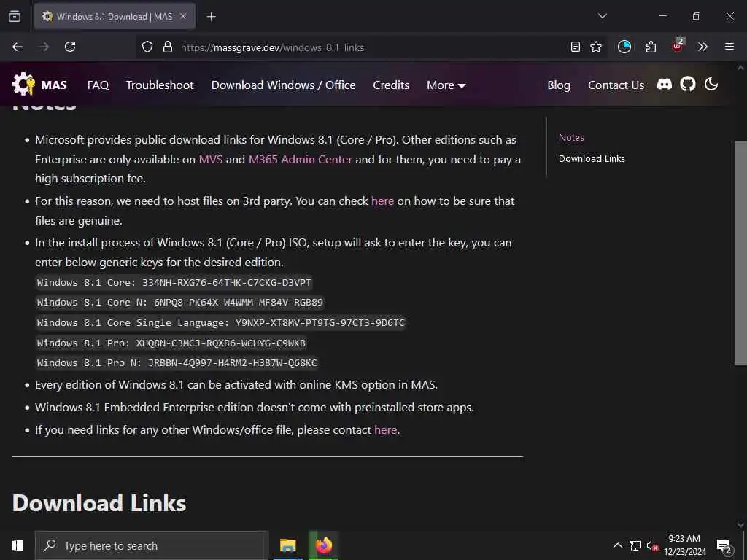Open the notification center icon
747x560 pixels.
[724, 546]
